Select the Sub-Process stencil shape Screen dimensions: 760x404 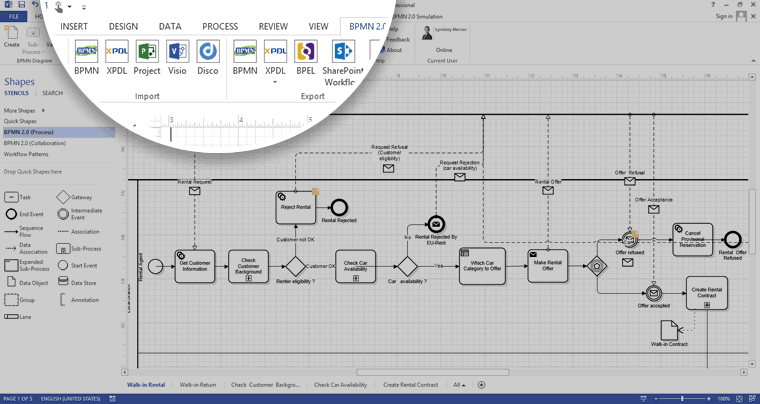tap(63, 249)
